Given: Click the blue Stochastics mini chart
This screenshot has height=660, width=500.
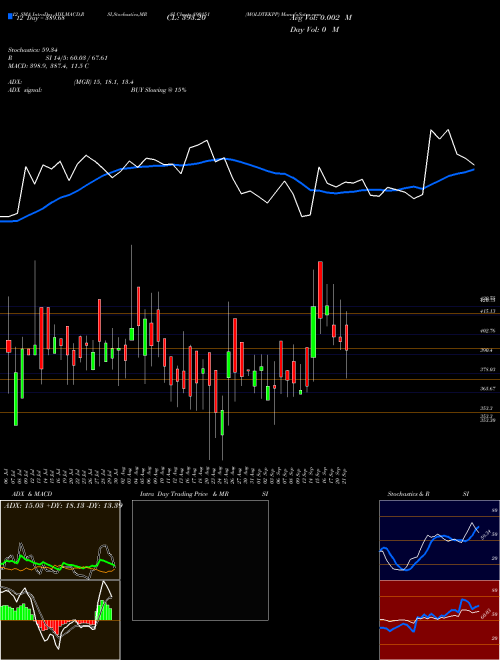Looking at the screenshot, I should (439, 540).
